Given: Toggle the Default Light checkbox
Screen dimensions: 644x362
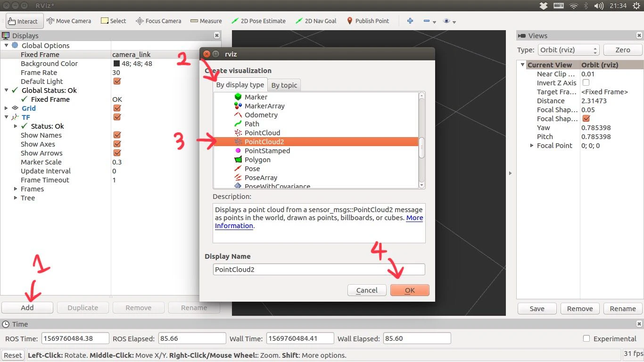Looking at the screenshot, I should 117,82.
